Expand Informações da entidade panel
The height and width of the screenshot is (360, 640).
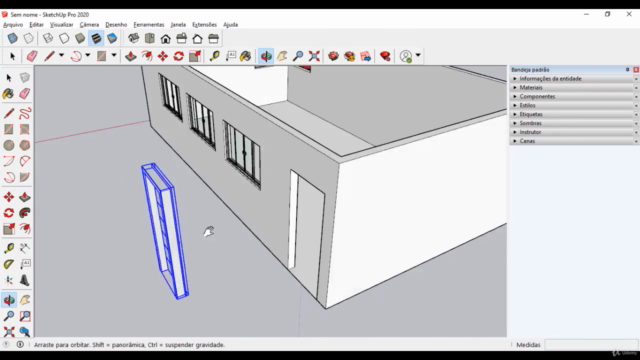(573, 78)
